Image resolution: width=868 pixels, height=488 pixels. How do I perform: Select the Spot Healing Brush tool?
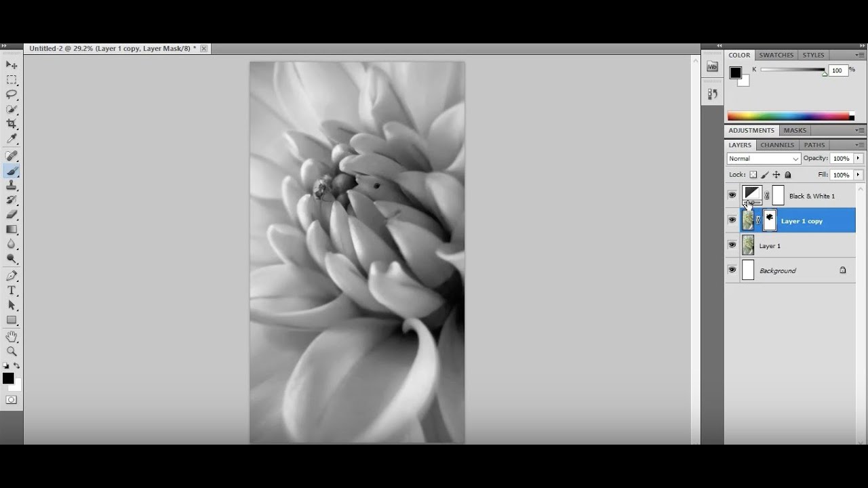[x=12, y=156]
